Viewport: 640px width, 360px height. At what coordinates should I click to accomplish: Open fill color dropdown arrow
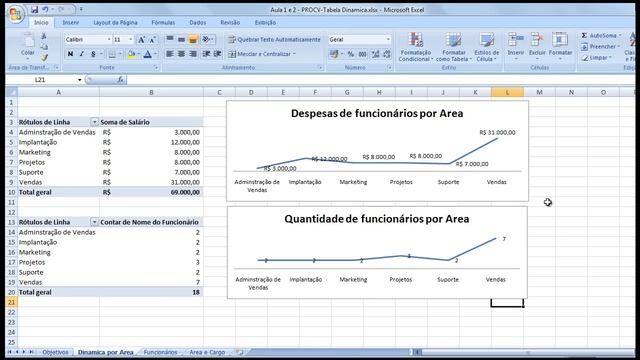click(x=139, y=54)
